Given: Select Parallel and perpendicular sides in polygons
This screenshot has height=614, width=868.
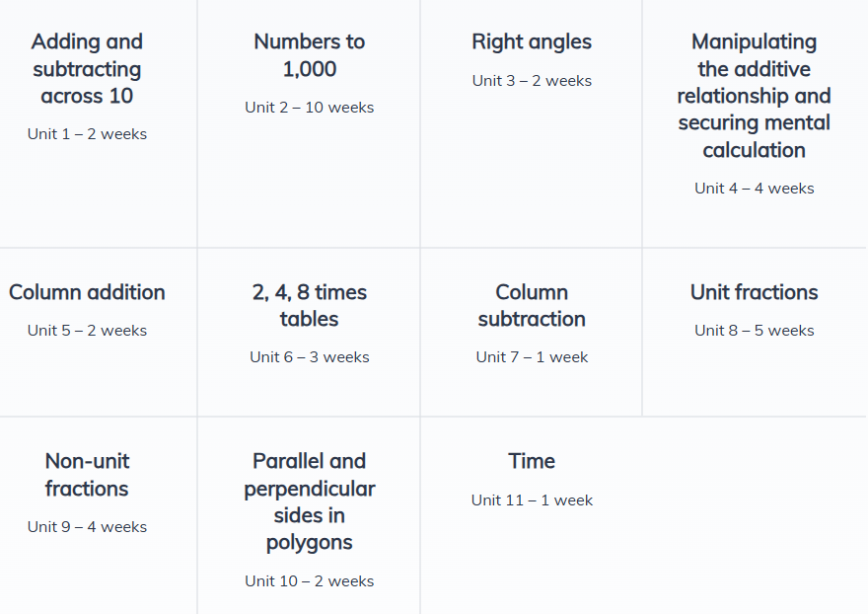Looking at the screenshot, I should (x=309, y=501).
